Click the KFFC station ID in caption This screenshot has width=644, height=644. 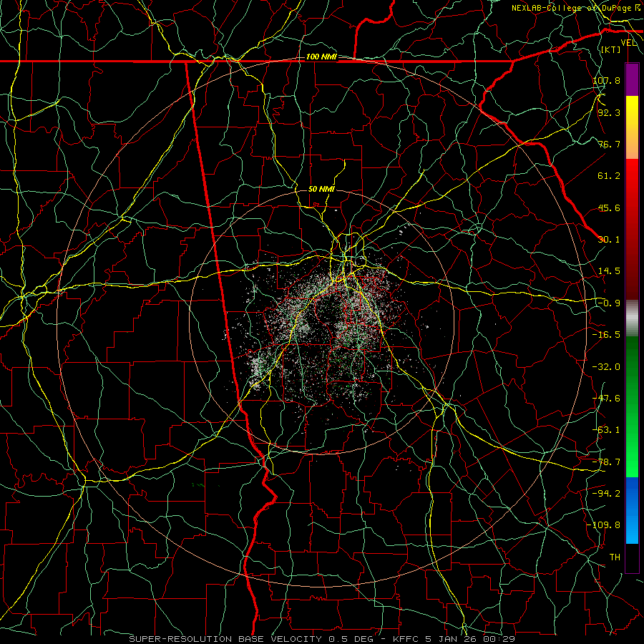[406, 639]
